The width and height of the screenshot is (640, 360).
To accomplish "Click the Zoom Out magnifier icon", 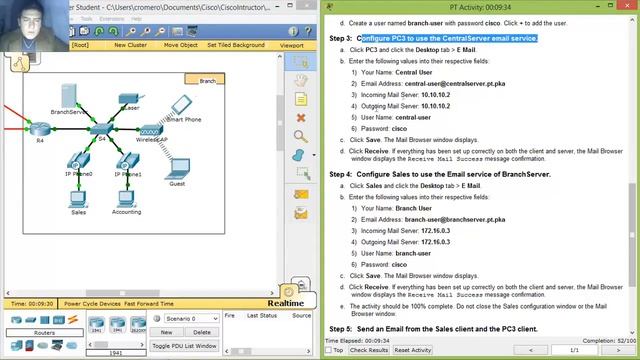I will pos(160,31).
